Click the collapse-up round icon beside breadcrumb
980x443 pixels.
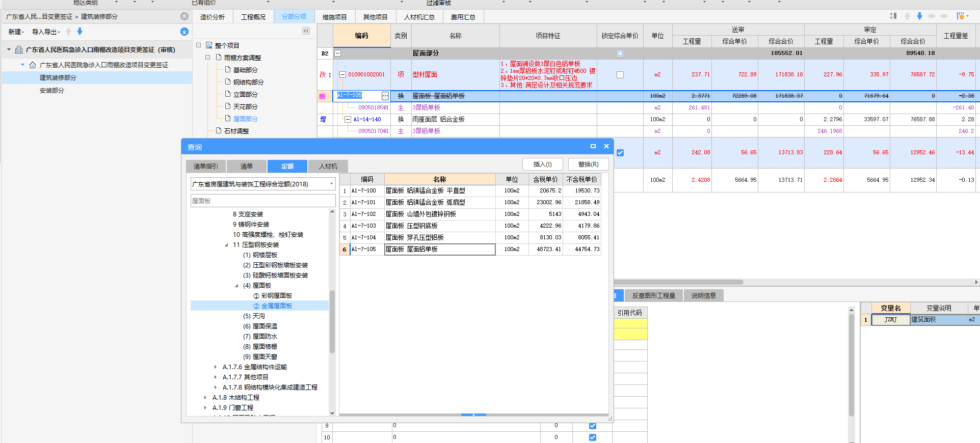pyautogui.click(x=184, y=16)
